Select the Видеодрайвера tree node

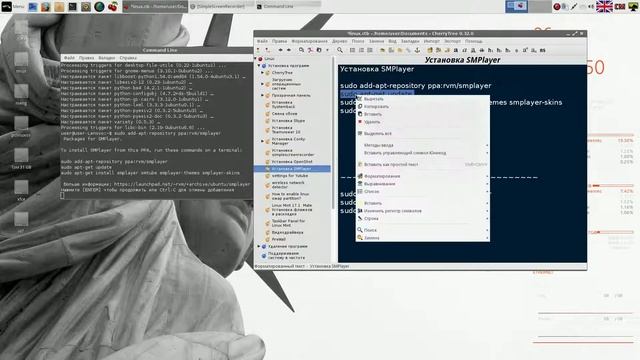(287, 232)
